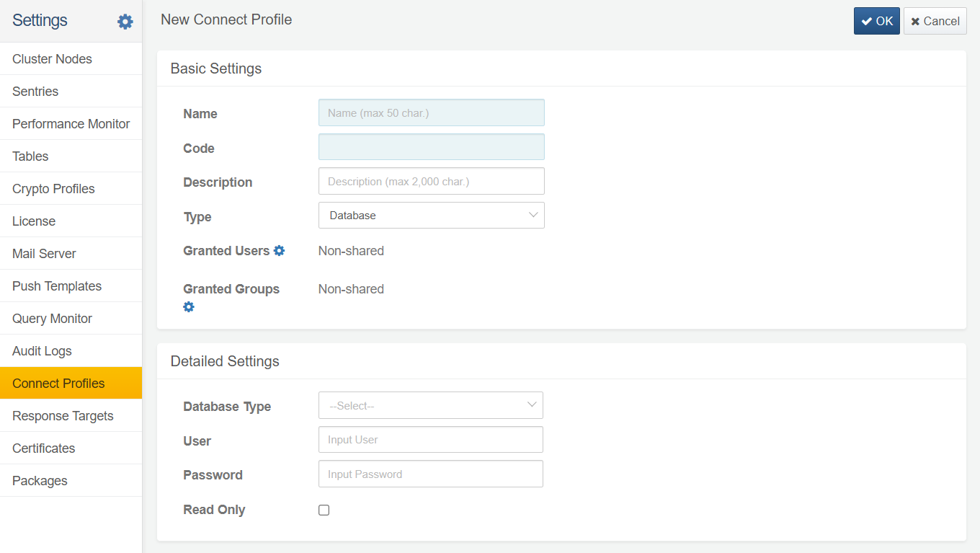Click the Input User field

point(431,440)
